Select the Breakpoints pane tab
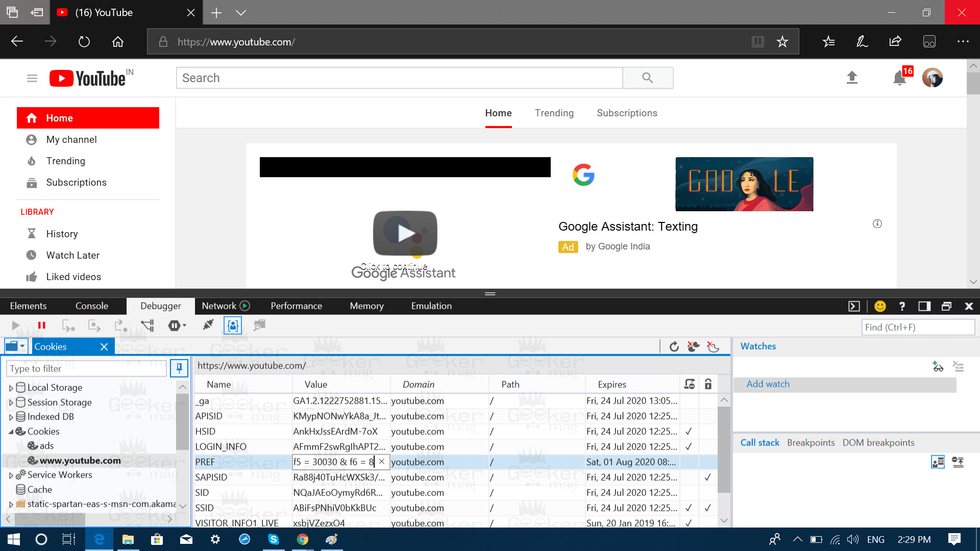 click(811, 443)
